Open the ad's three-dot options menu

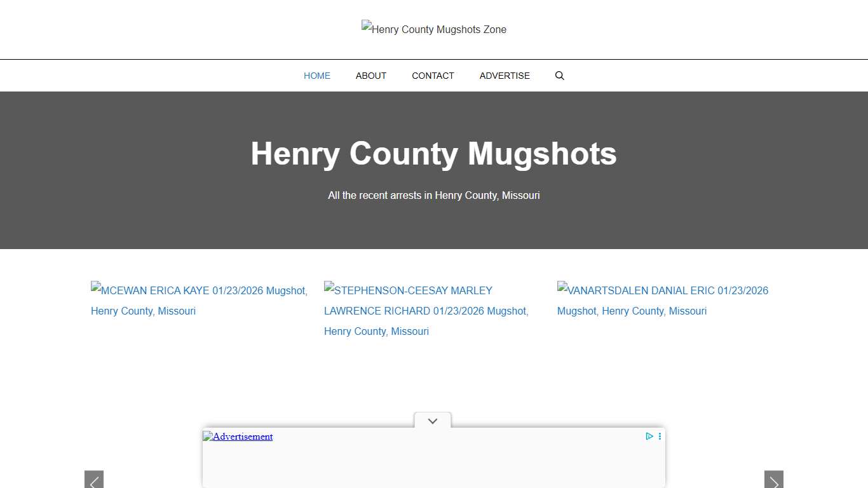659,437
